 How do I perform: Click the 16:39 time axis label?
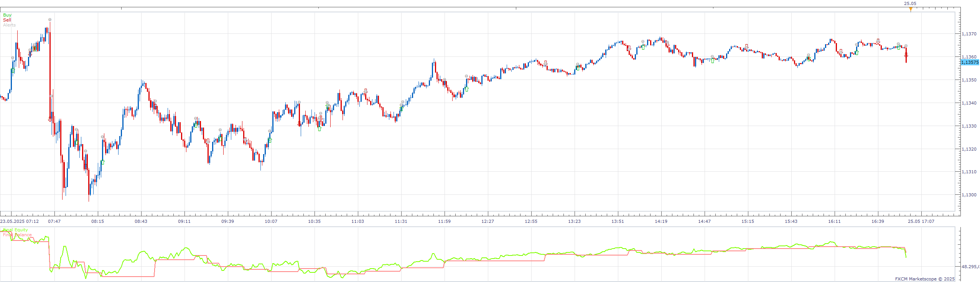(878, 221)
